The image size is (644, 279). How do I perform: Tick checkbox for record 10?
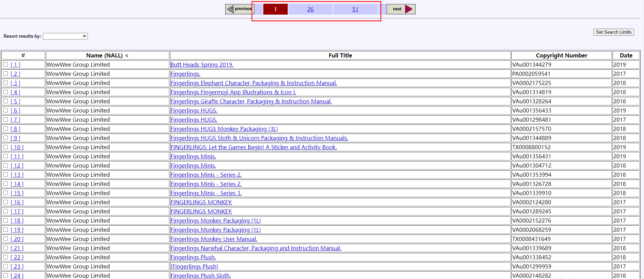[5, 147]
